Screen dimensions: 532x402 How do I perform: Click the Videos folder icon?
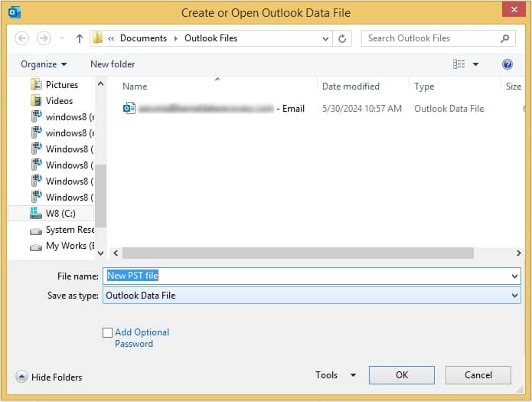36,100
